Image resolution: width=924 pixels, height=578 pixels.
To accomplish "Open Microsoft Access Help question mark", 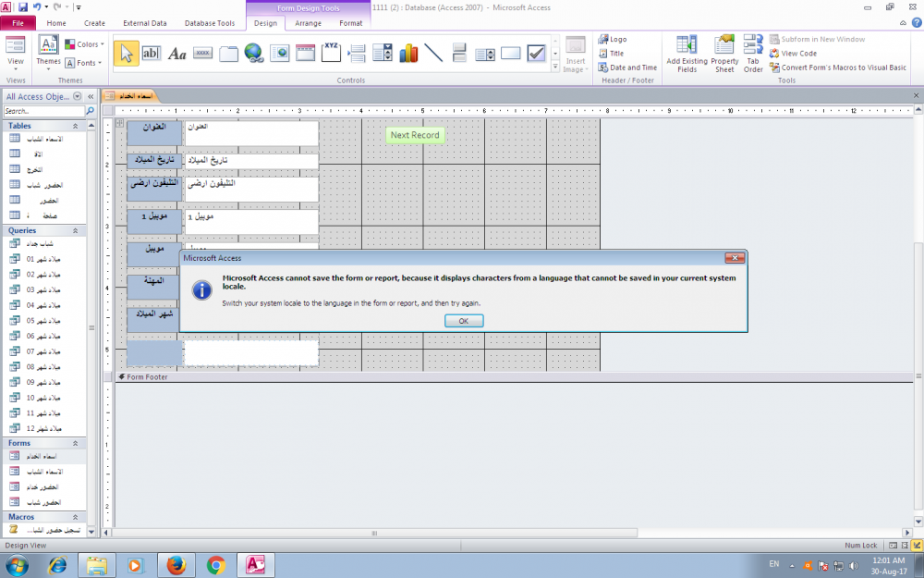I will [917, 23].
